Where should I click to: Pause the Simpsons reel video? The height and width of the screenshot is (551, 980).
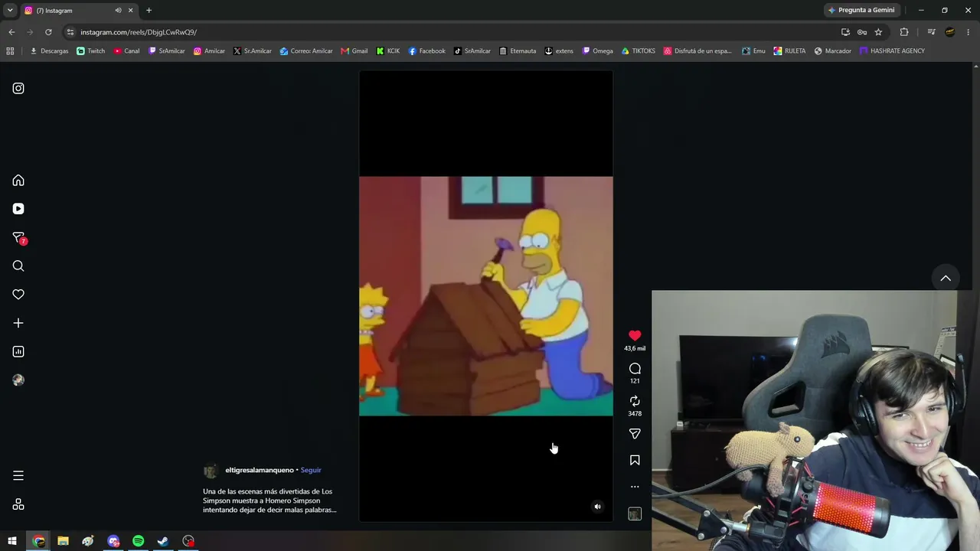[485, 296]
